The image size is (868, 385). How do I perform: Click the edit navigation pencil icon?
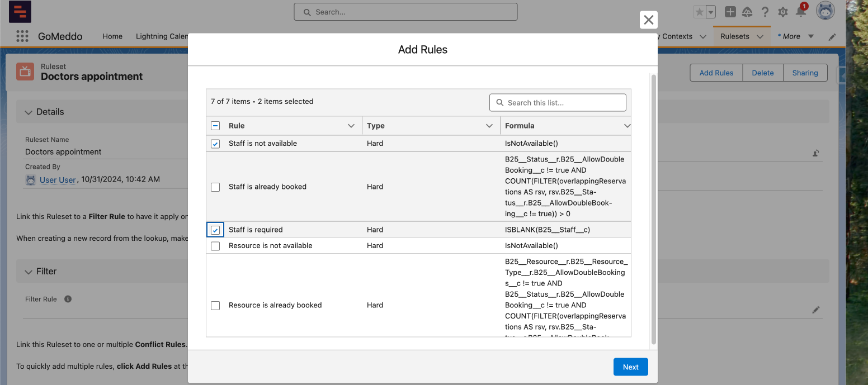pos(832,37)
